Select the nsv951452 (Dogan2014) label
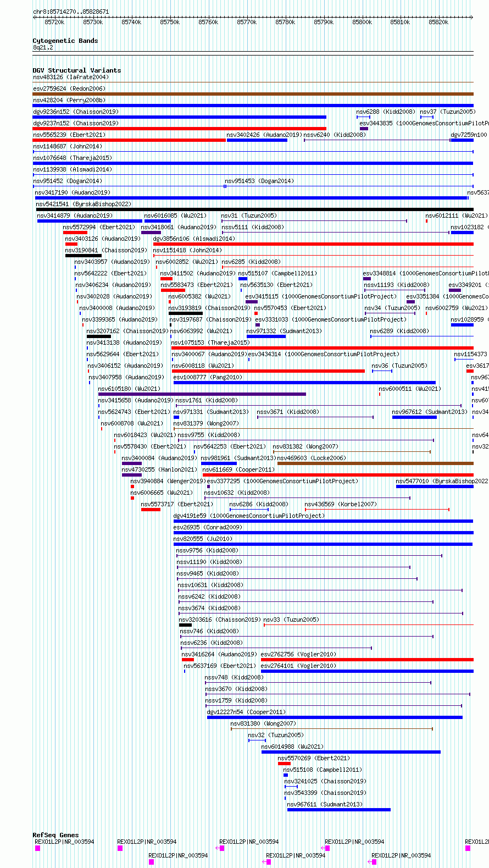The height and width of the screenshot is (868, 489). click(x=68, y=181)
